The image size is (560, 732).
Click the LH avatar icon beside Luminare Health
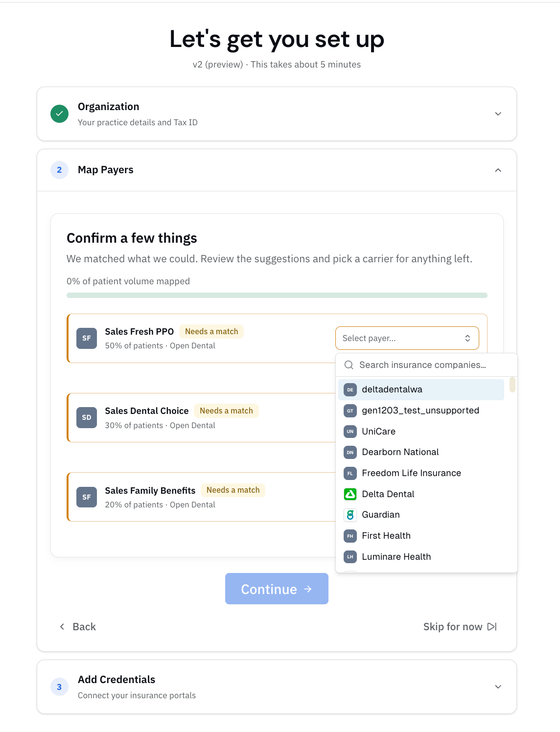[x=350, y=557]
